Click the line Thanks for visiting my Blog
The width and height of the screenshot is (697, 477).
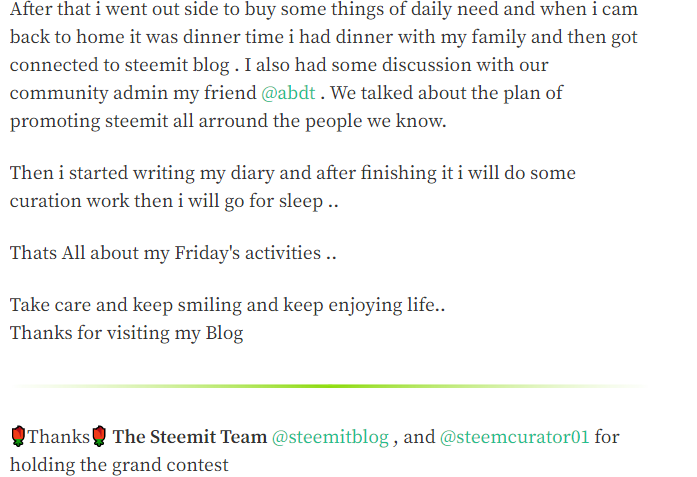(x=126, y=333)
